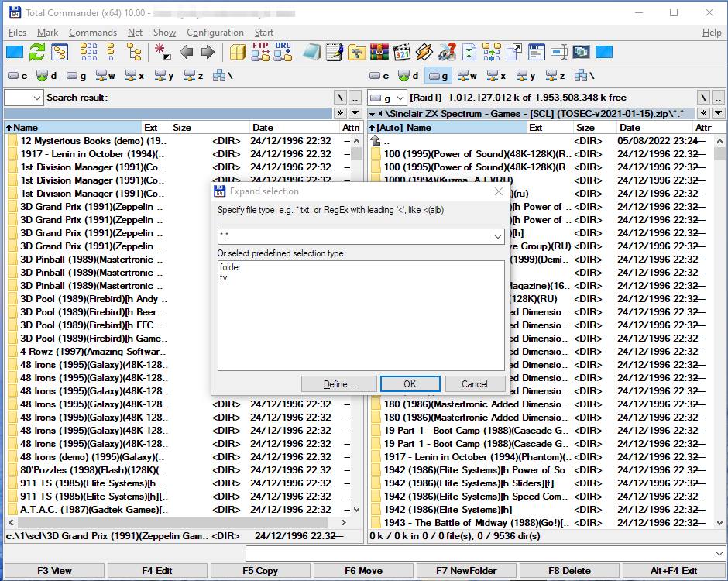This screenshot has height=581, width=728.
Task: Open the Show menu
Action: (164, 33)
